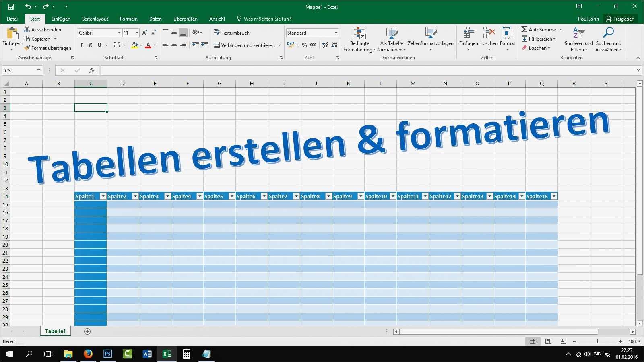Open the Calibri font dropdown

coord(118,33)
